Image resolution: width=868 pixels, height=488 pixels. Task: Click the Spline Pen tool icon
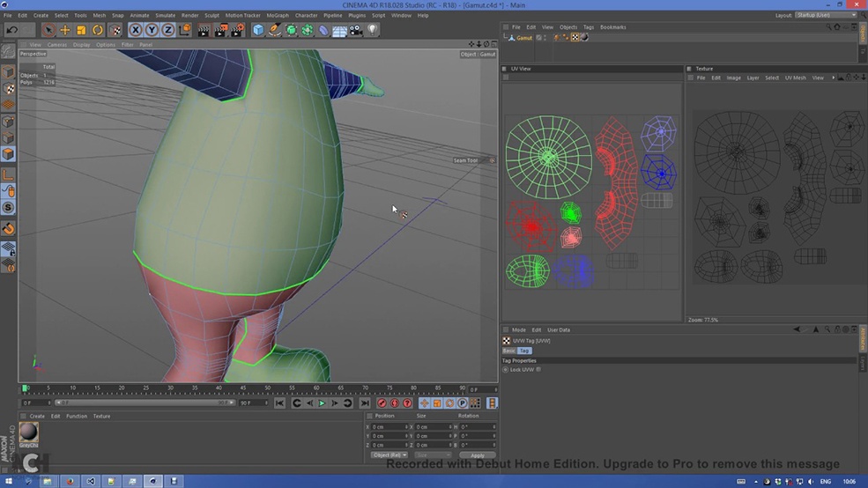[275, 30]
